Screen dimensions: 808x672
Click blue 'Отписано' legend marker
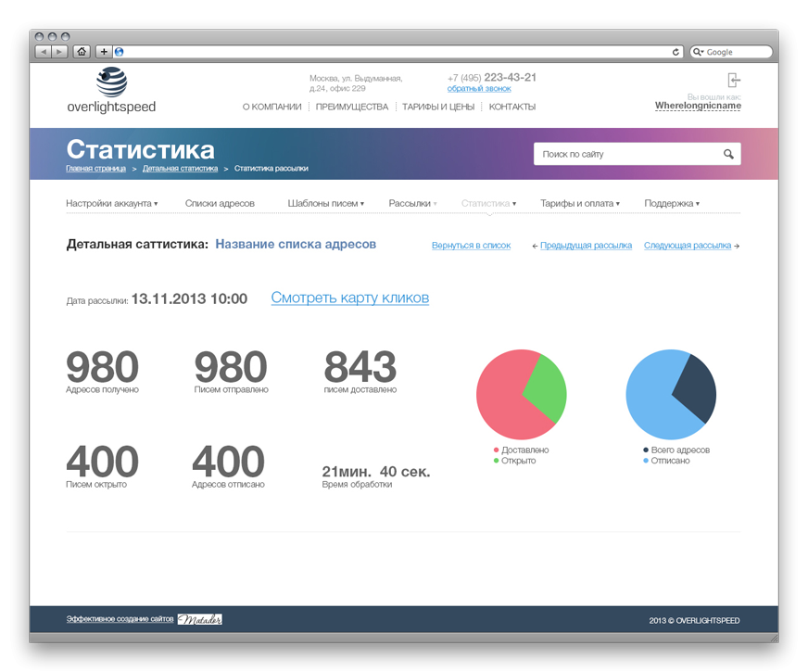click(x=646, y=461)
